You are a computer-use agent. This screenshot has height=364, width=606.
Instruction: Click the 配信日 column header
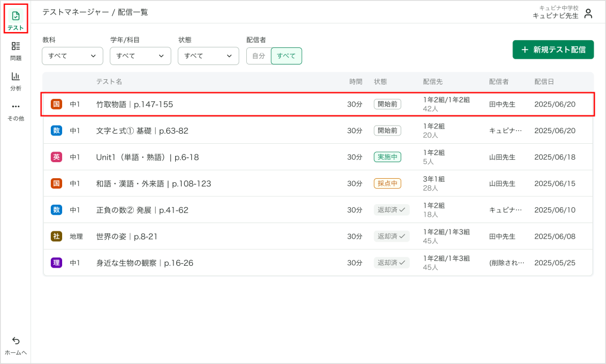pos(544,82)
